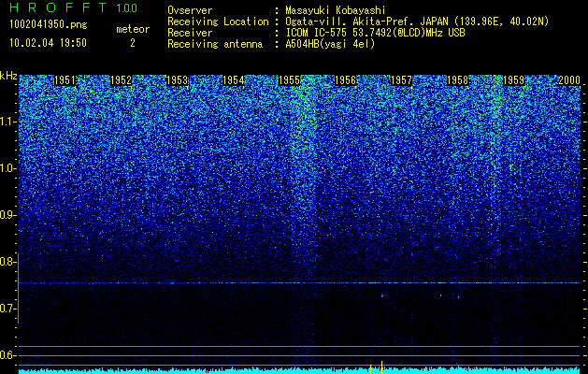Click the Receiving Location text line
Image resolution: width=588 pixels, height=374 pixels.
358,22
